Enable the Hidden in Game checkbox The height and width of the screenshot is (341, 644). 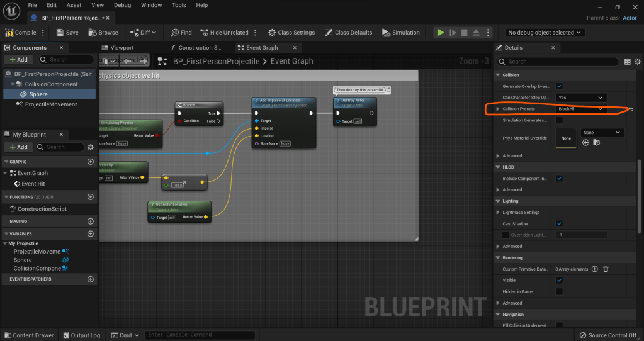pos(559,292)
